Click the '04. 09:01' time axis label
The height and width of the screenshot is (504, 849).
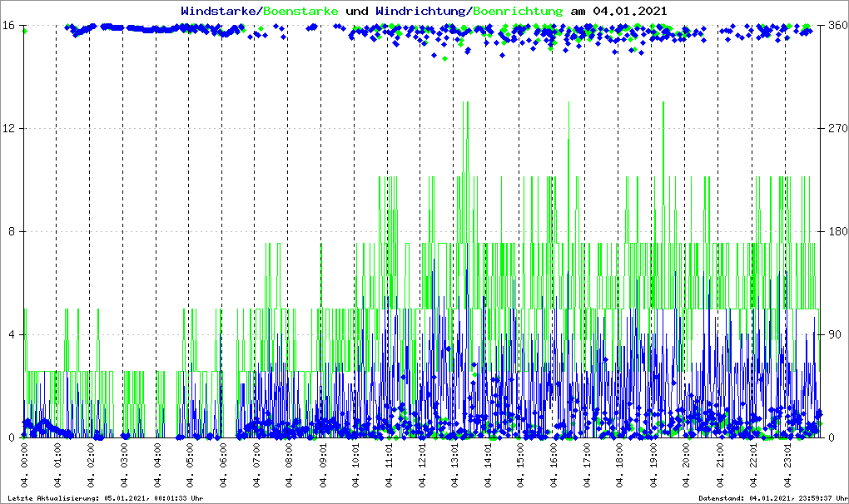tap(323, 466)
